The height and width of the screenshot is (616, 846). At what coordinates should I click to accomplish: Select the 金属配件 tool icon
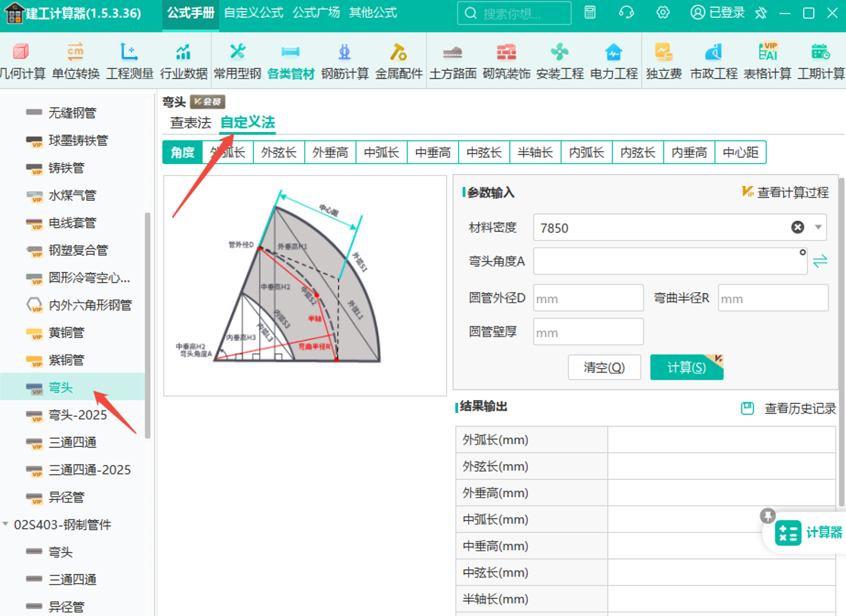coord(398,52)
